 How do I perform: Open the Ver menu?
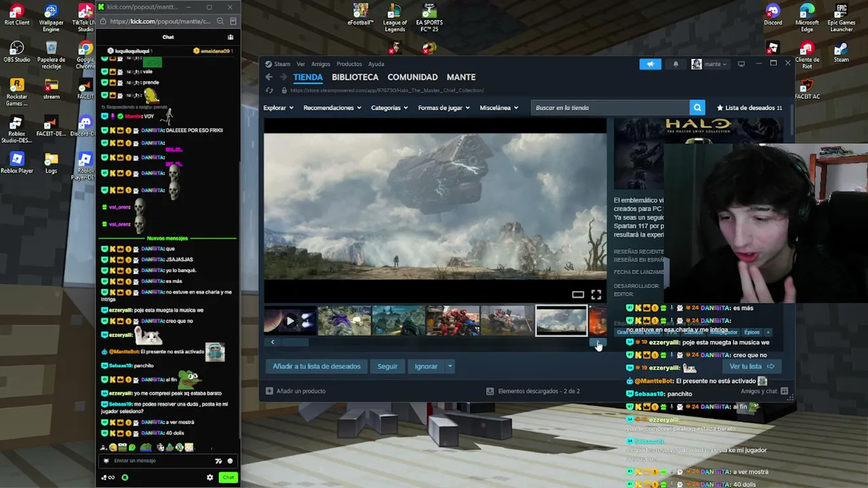click(x=300, y=64)
